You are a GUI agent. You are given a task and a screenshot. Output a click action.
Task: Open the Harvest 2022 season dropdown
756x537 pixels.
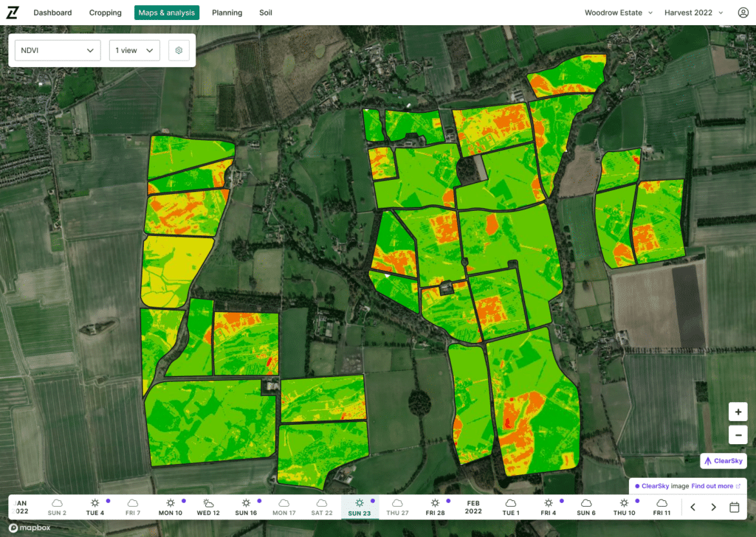point(693,13)
